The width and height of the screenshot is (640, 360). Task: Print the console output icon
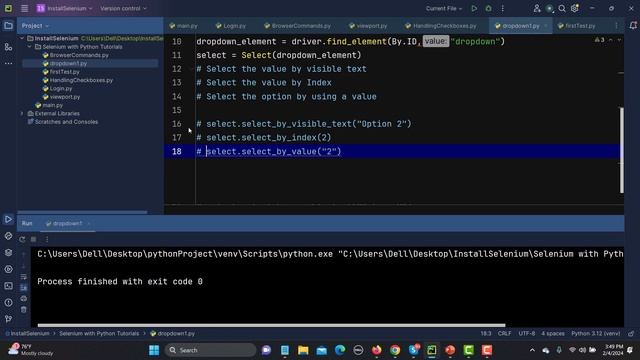pos(24,298)
